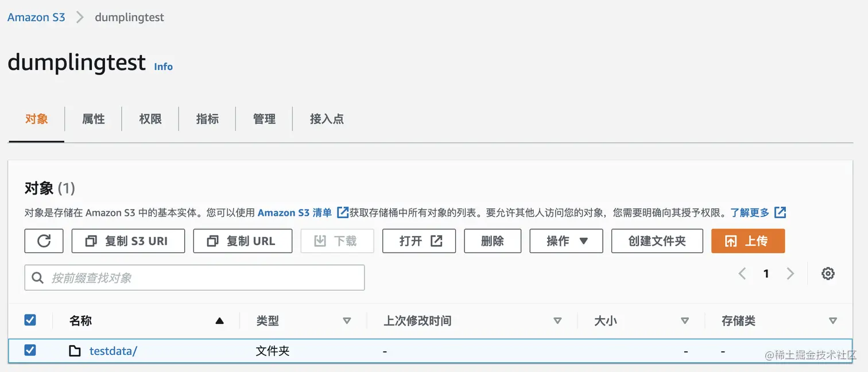This screenshot has width=868, height=372.
Task: Open the 操作 actions dropdown
Action: (566, 241)
